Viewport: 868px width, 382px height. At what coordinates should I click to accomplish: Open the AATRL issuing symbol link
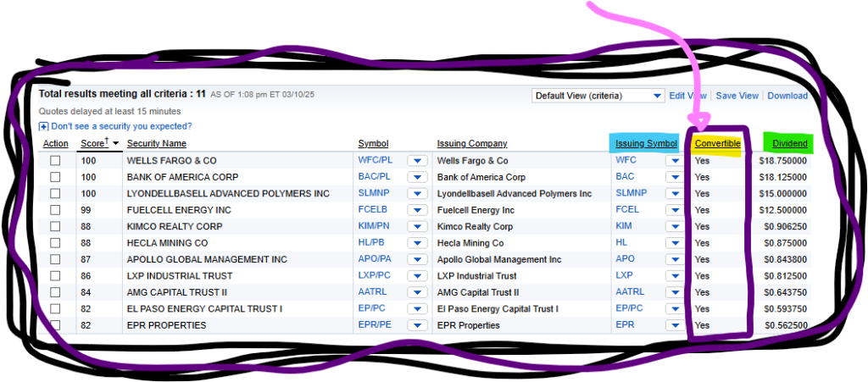(630, 292)
